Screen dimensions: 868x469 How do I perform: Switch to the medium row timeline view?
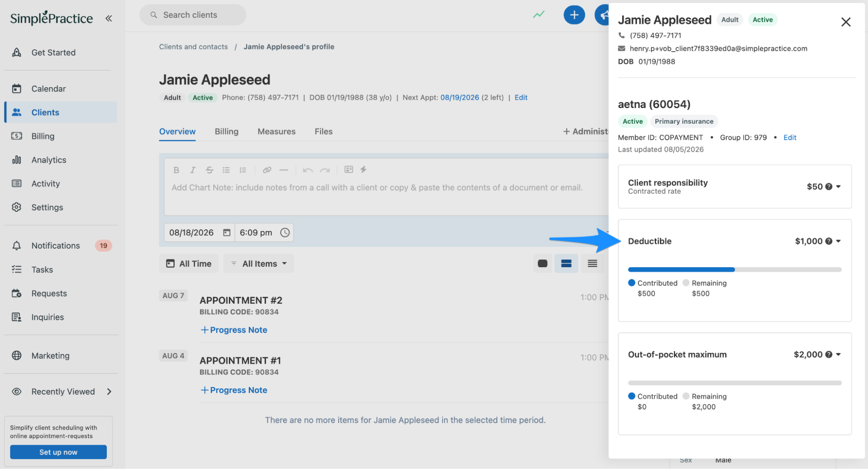pos(566,263)
